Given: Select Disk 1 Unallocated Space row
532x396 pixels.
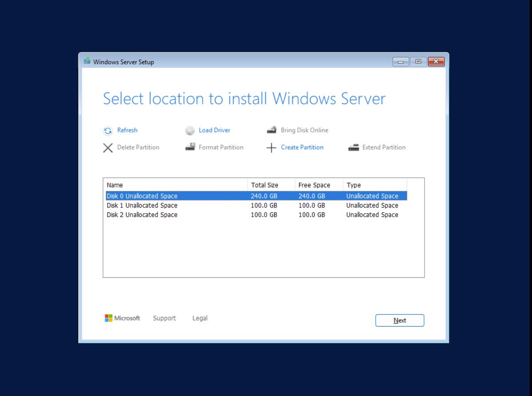Looking at the screenshot, I should (x=256, y=205).
